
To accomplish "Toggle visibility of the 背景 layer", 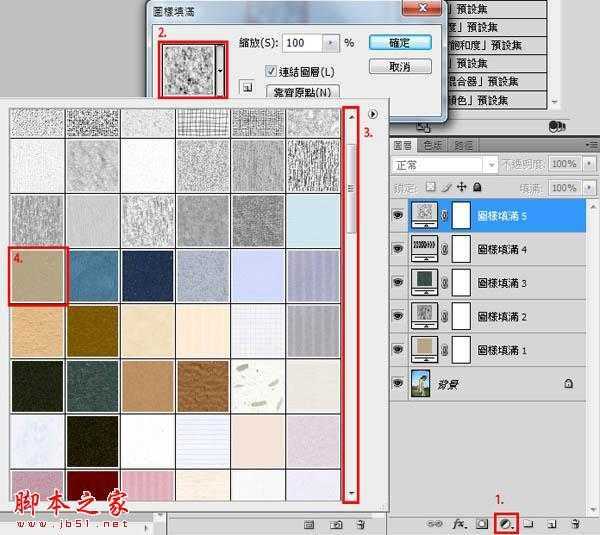I will pos(399,382).
